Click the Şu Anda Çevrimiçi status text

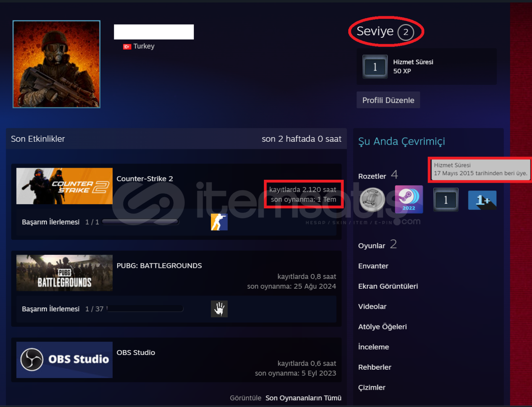[401, 141]
